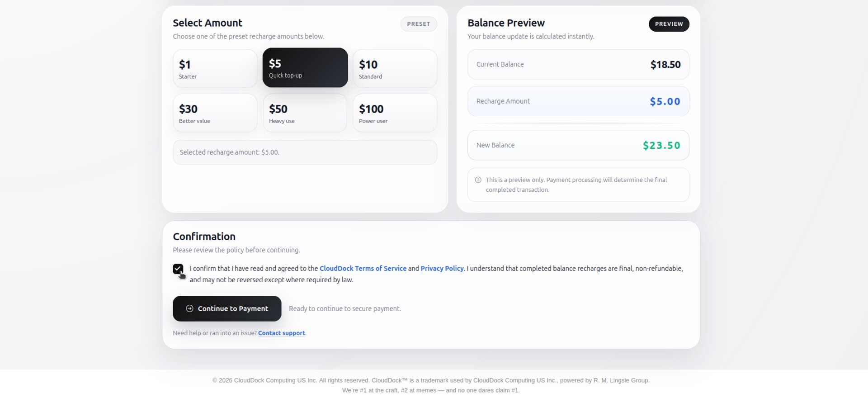This screenshot has height=398, width=868.
Task: Select the $30 Better value option
Action: point(215,113)
